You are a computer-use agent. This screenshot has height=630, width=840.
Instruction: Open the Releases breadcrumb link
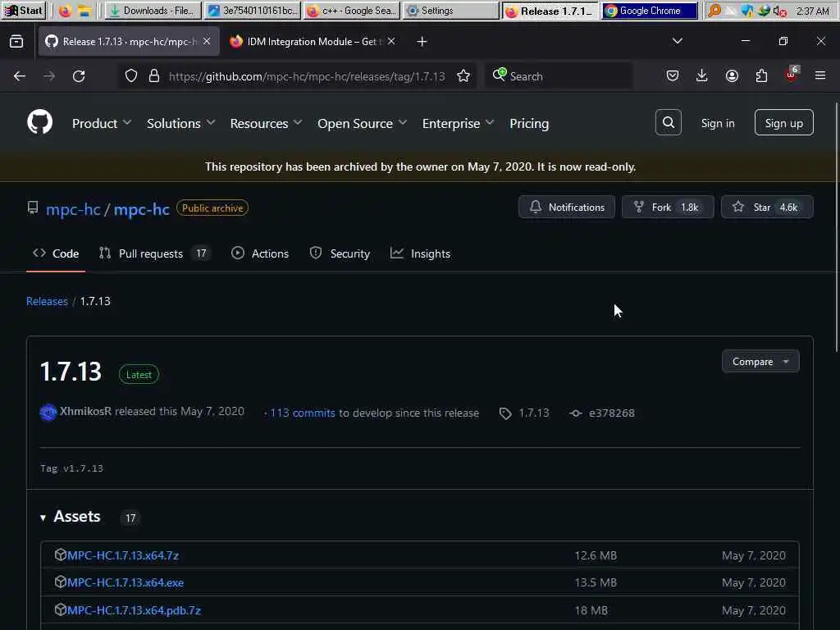(x=47, y=301)
